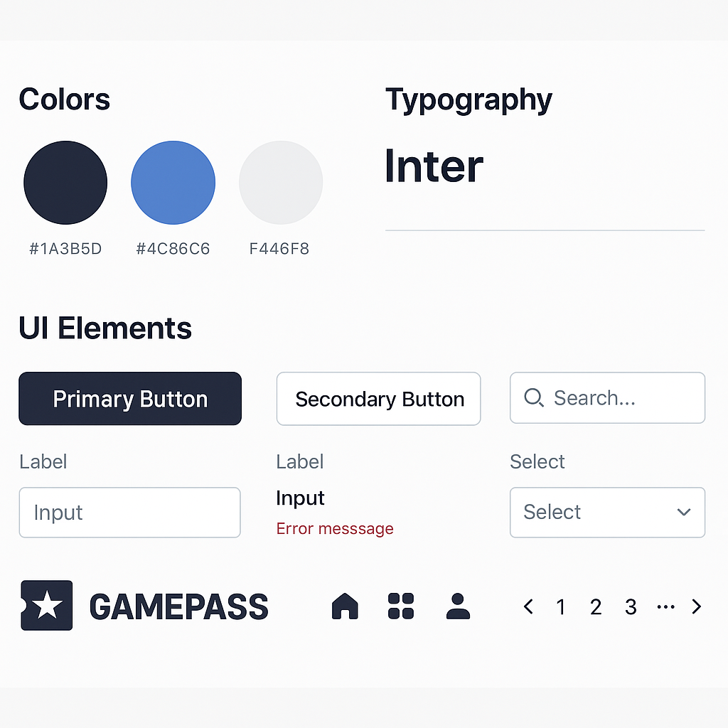Go to page 1
The height and width of the screenshot is (728, 728).
(561, 606)
